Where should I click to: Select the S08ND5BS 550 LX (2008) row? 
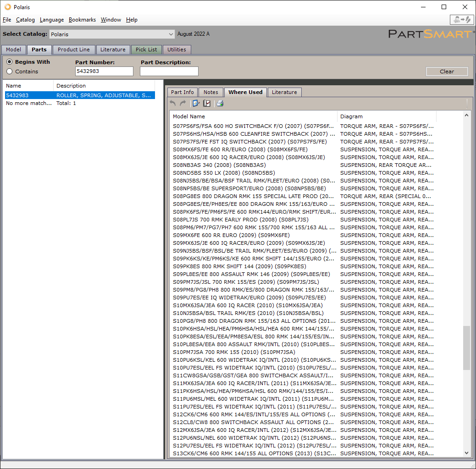303,173
